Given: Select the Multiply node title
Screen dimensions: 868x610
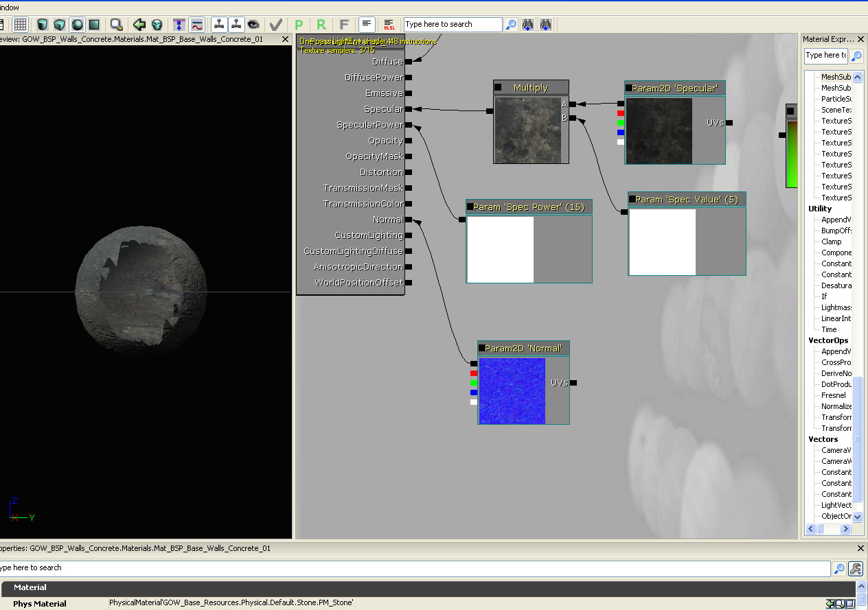Looking at the screenshot, I should pos(531,87).
